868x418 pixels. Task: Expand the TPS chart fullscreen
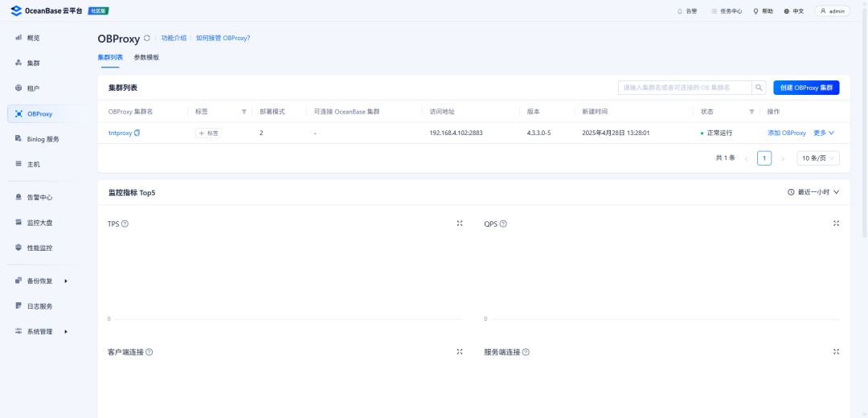pyautogui.click(x=460, y=223)
